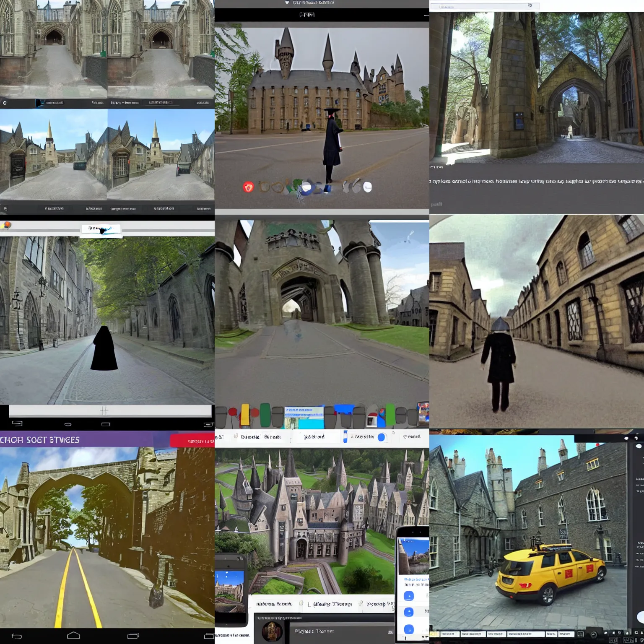The width and height of the screenshot is (644, 644).
Task: Select the first red balloon icon in the toolbar
Action: click(x=233, y=412)
